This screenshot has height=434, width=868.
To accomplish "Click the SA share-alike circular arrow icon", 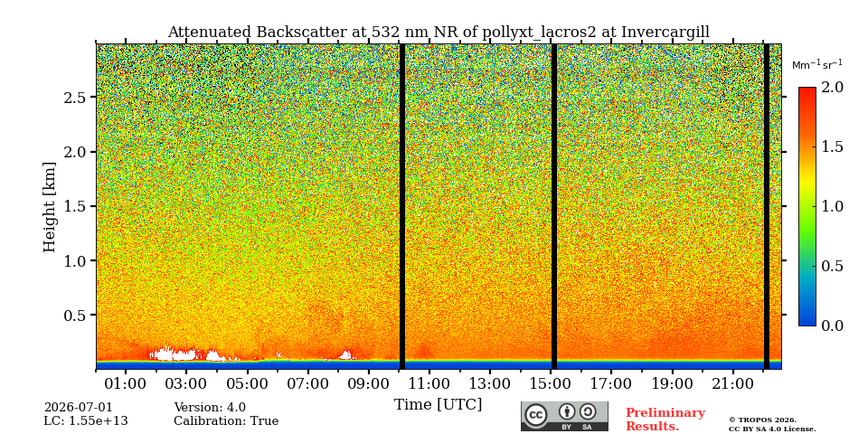I will point(587,412).
